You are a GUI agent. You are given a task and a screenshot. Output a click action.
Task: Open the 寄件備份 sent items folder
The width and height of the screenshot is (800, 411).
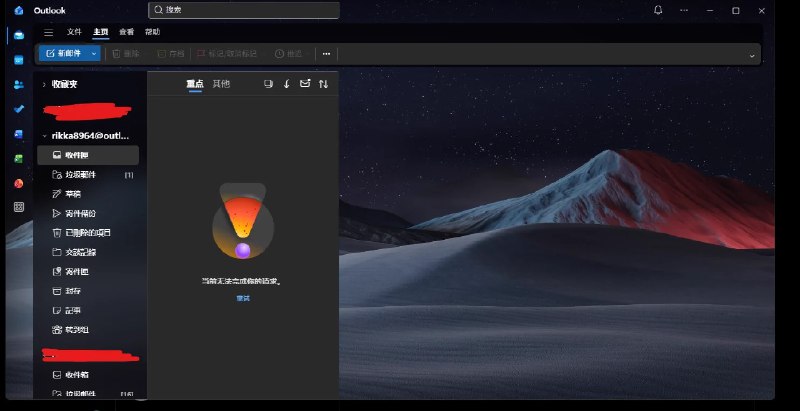pyautogui.click(x=88, y=214)
